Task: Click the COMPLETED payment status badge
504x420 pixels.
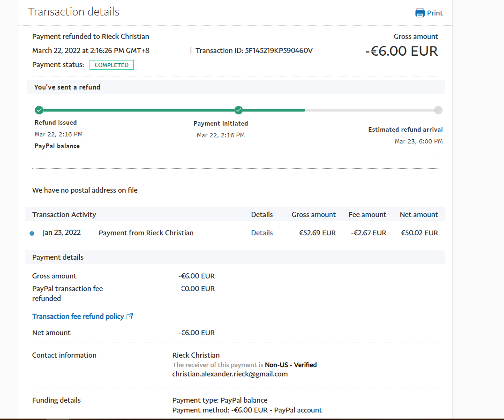Action: 112,65
